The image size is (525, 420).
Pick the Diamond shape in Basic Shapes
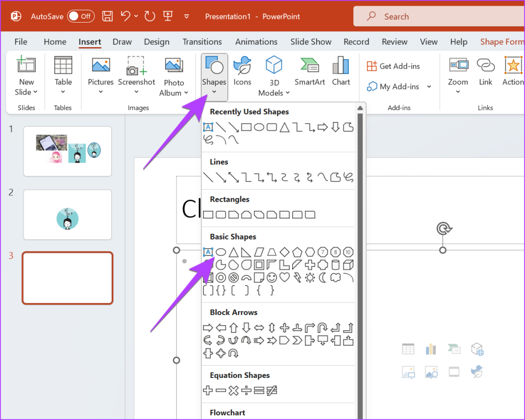[285, 252]
